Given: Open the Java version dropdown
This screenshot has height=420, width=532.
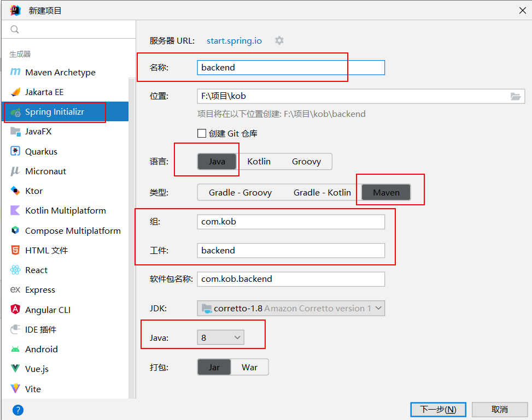Looking at the screenshot, I should 220,337.
